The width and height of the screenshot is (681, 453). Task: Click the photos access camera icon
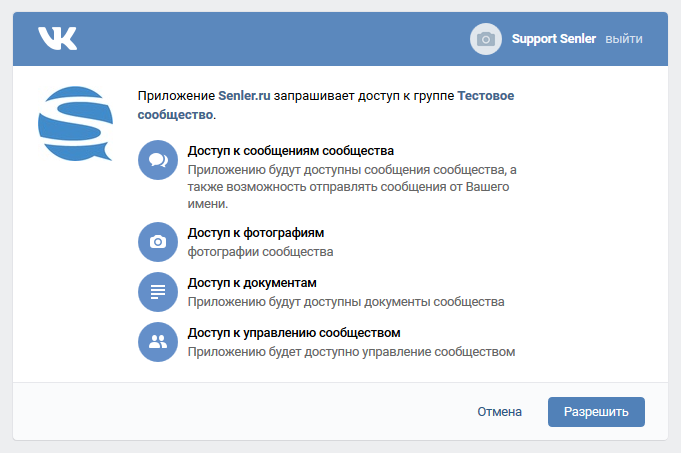coord(157,241)
